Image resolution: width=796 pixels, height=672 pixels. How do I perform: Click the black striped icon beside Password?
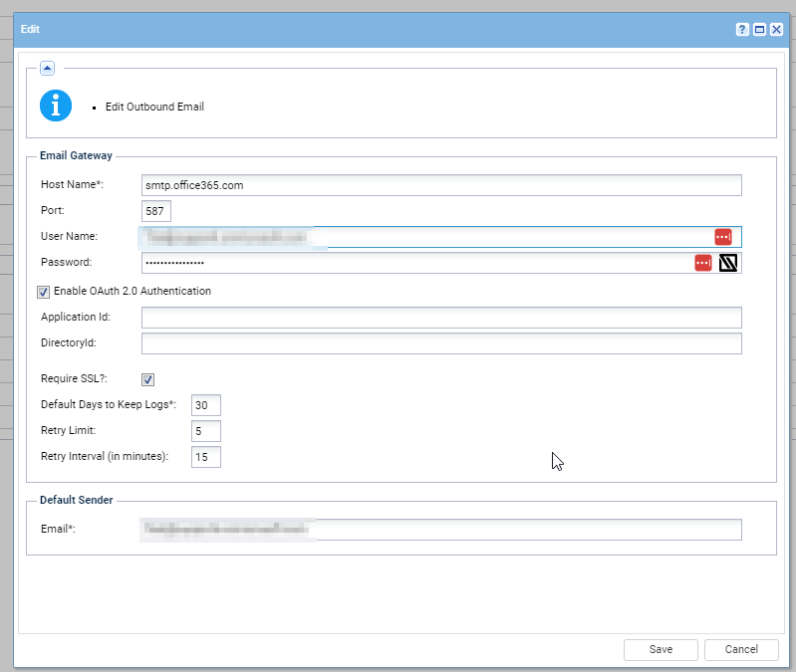728,262
